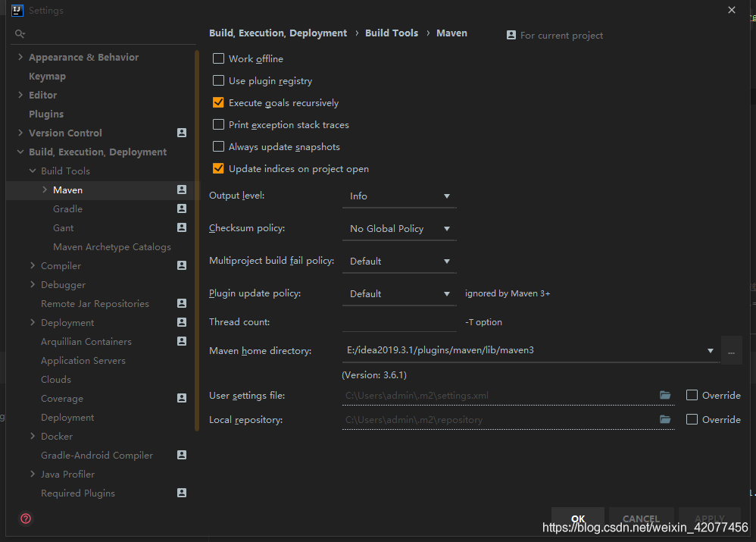Screen dimensions: 756x542
Task: Expand the Debugger node
Action: (x=33, y=284)
